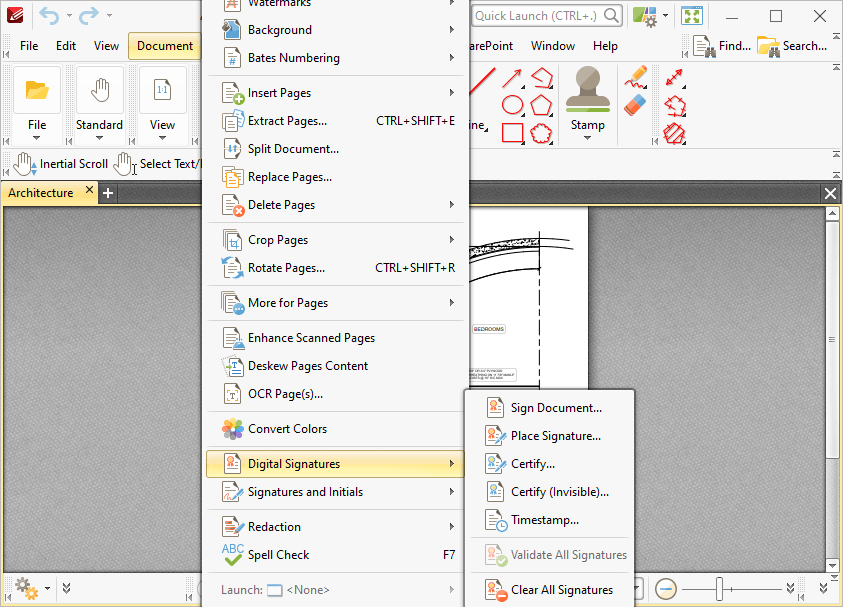Pick the Polygon shape tool

point(540,105)
